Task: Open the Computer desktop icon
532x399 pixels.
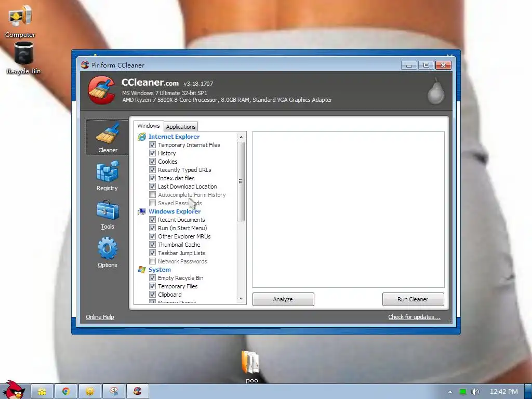Action: click(20, 21)
